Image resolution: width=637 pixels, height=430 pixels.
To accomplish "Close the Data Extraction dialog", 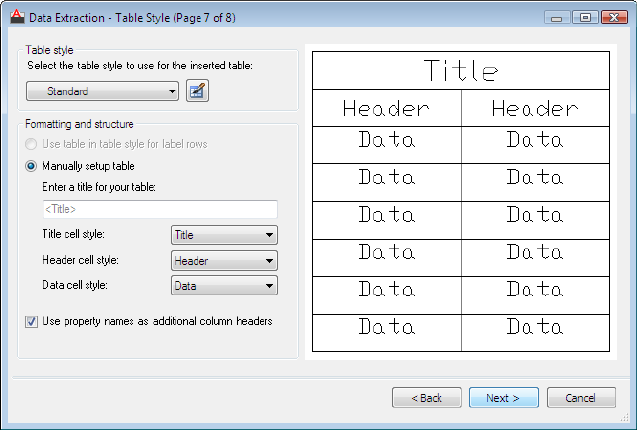I will 612,17.
